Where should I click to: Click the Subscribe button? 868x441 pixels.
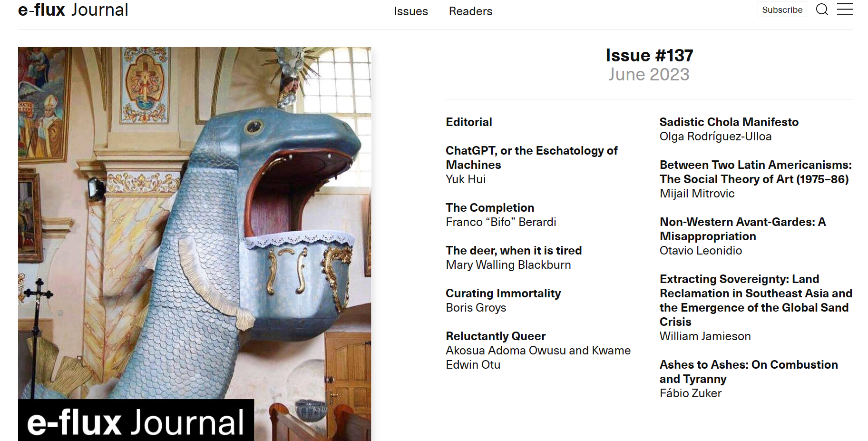click(x=782, y=10)
